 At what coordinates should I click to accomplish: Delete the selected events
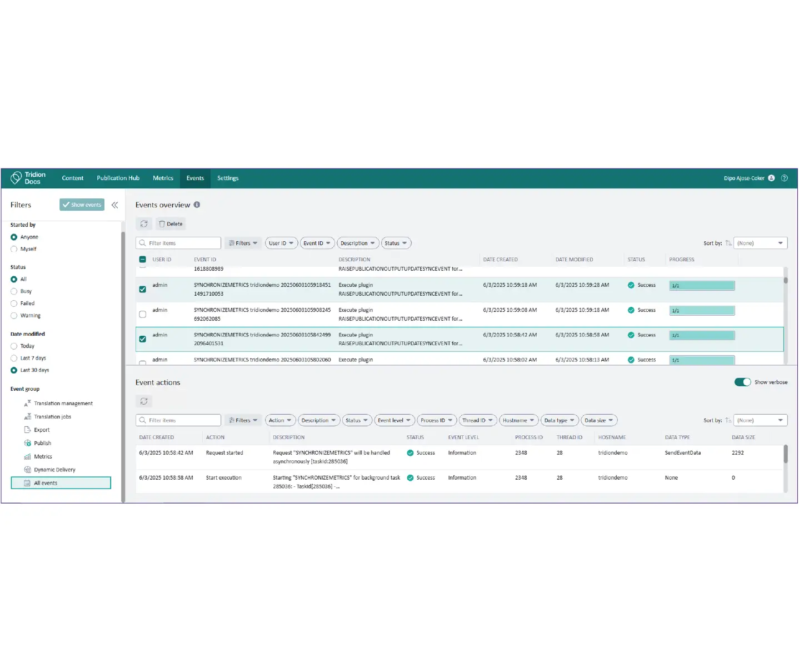171,224
